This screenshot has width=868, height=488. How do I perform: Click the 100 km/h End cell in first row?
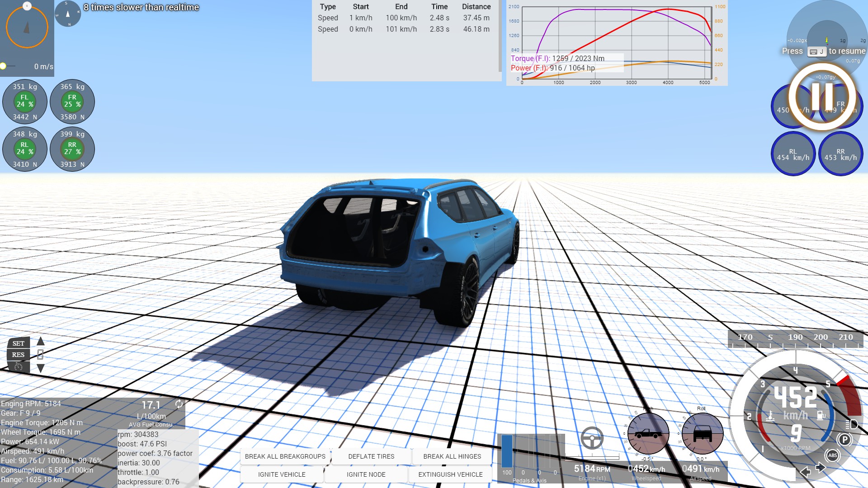pyautogui.click(x=401, y=18)
